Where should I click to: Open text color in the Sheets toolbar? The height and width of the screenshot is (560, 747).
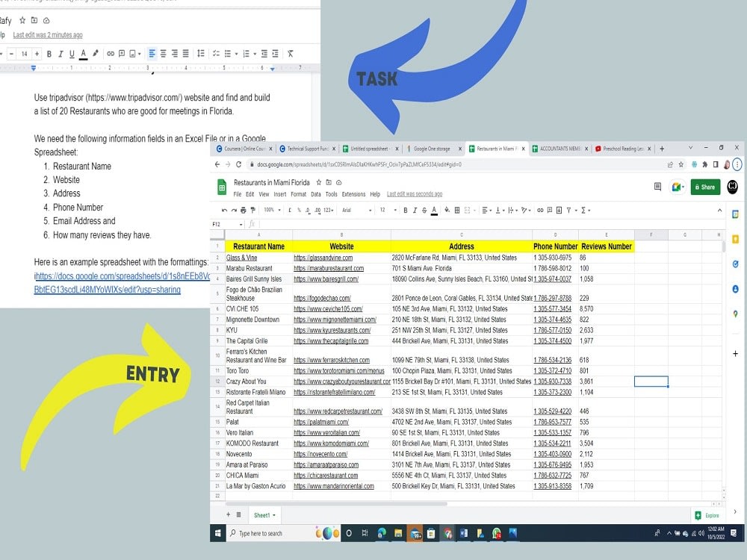point(434,210)
